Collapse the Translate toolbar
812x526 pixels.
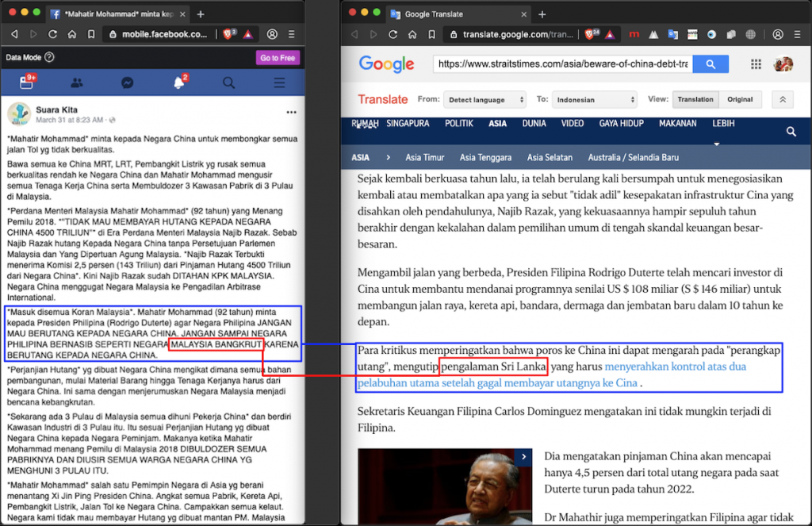pos(783,99)
